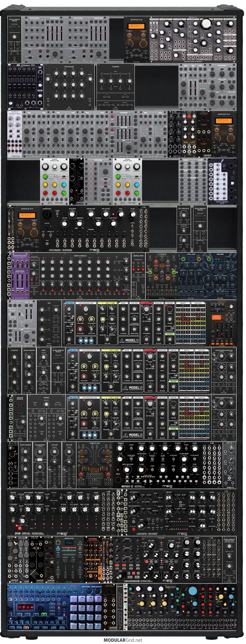Screen dimensions: 246x644
Task: Open the ModularGrid.net watermark link
Action: tap(123, 640)
